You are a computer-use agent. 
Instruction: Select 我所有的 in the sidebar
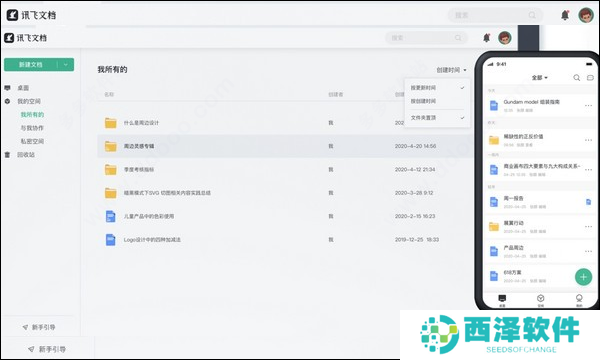32,114
